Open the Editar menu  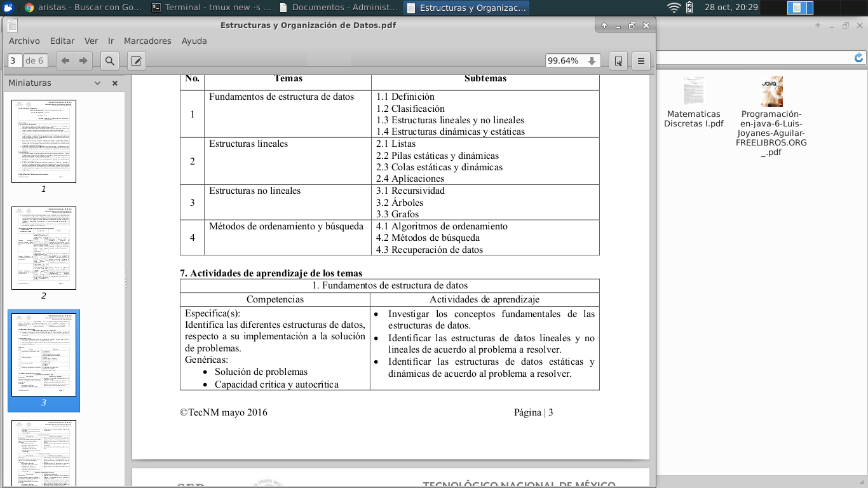(x=62, y=41)
